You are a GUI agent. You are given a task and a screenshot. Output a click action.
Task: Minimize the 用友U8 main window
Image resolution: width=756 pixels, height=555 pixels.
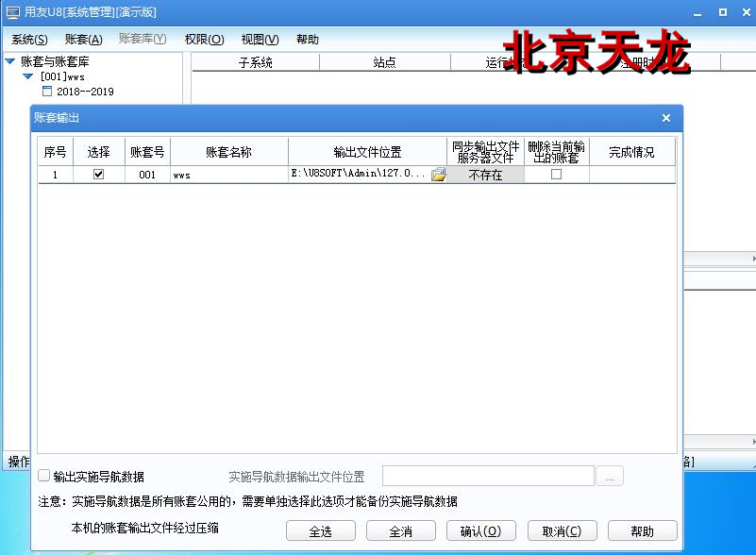pyautogui.click(x=697, y=13)
